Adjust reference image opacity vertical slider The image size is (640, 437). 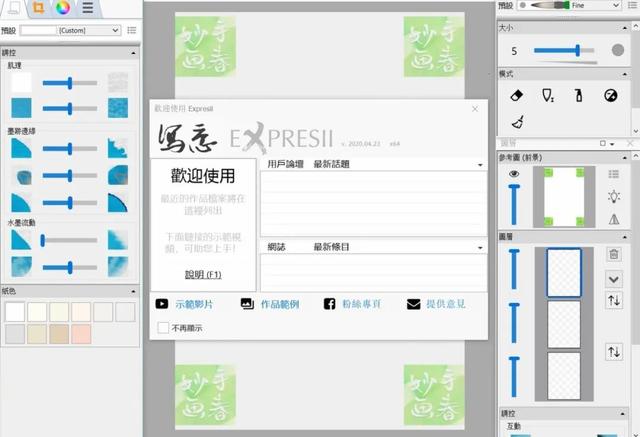(x=514, y=204)
